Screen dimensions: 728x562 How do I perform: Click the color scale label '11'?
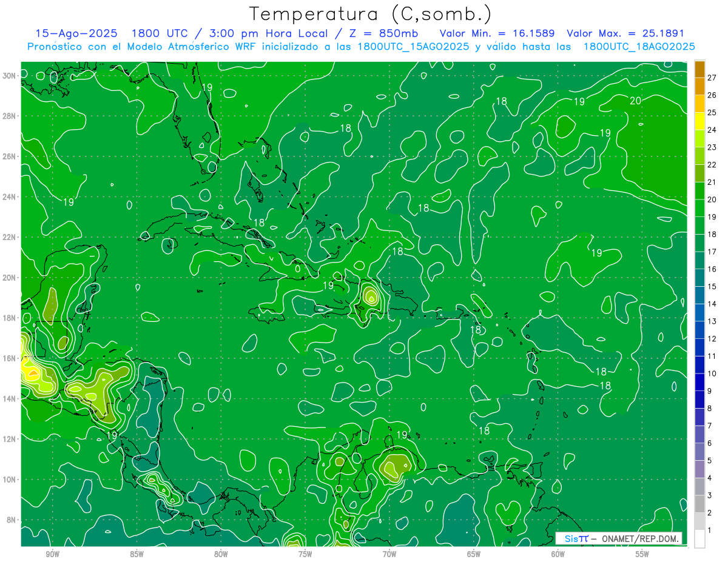(x=712, y=356)
